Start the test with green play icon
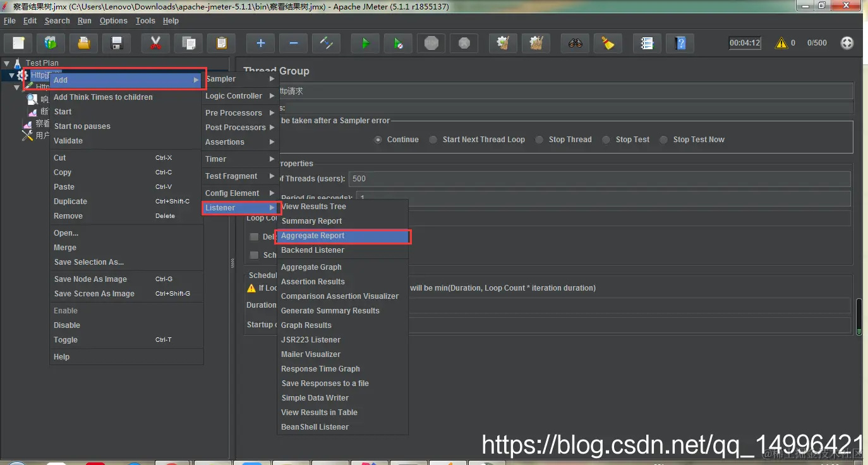Image resolution: width=868 pixels, height=465 pixels. point(365,43)
